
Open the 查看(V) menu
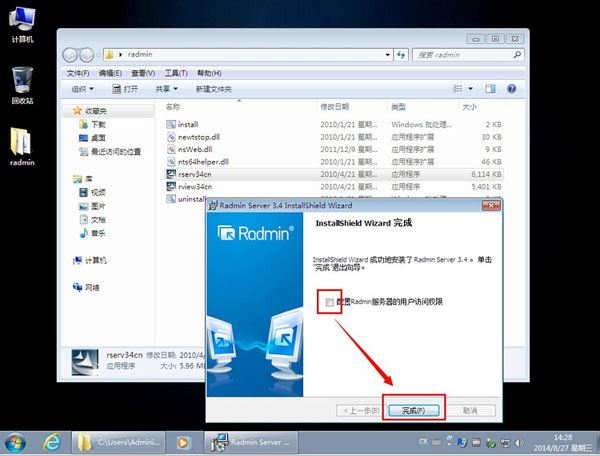click(143, 73)
